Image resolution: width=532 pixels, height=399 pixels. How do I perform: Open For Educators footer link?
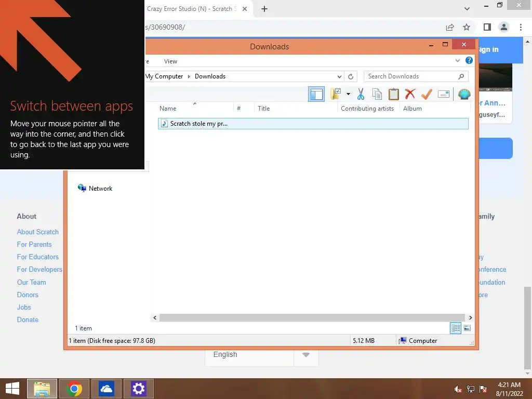click(37, 257)
